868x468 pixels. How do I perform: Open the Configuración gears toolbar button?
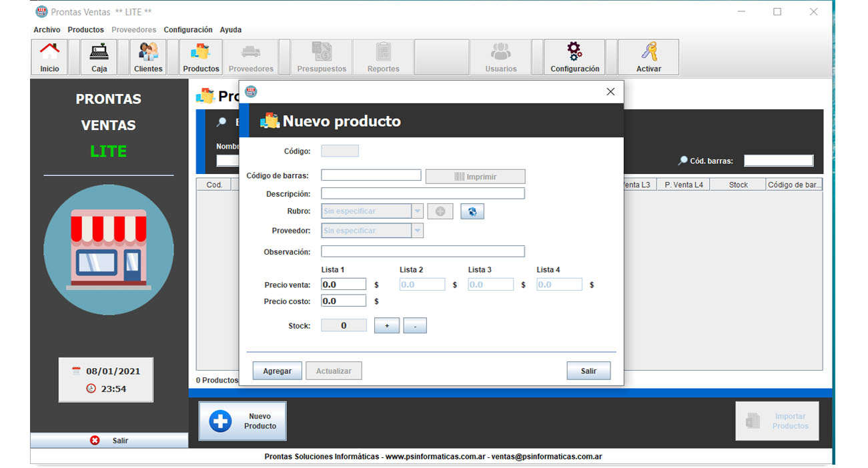[x=574, y=57]
